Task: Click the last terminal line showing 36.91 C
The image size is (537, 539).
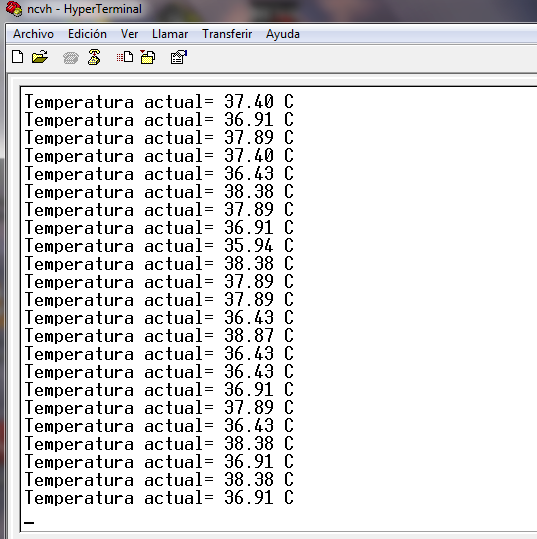Action: click(x=159, y=497)
